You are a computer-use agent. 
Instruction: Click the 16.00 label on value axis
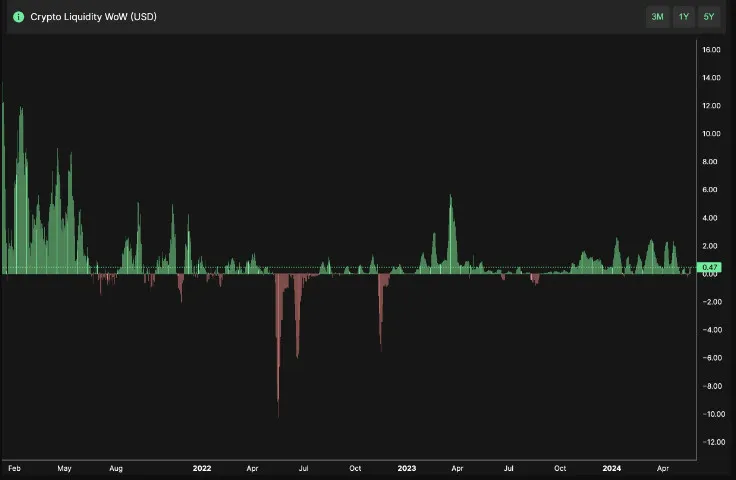(712, 50)
